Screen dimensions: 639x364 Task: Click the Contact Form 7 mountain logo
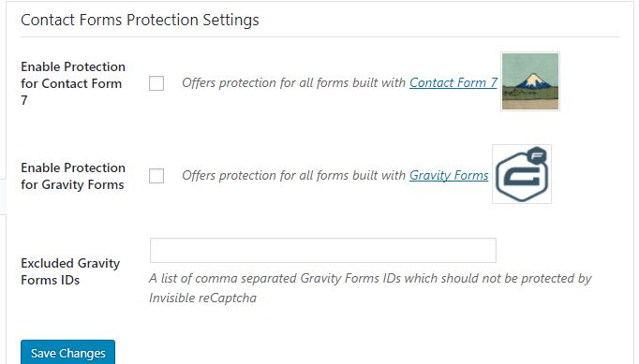pos(530,81)
